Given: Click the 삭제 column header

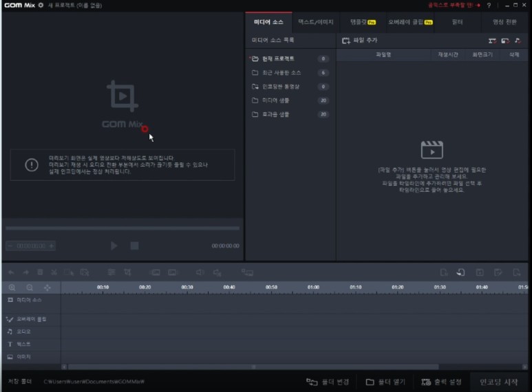Looking at the screenshot, I should point(513,54).
